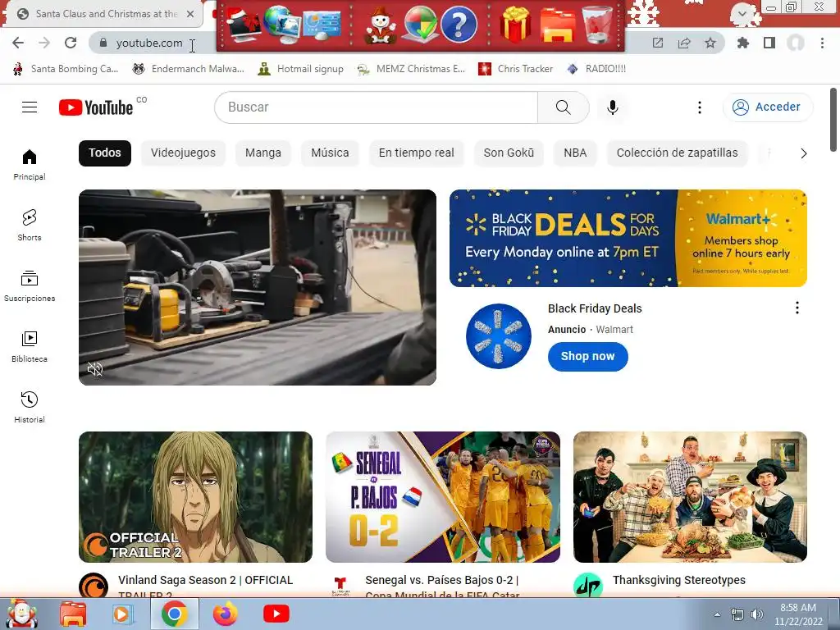
Task: Open file explorer folder on taskbar
Action: click(x=73, y=614)
